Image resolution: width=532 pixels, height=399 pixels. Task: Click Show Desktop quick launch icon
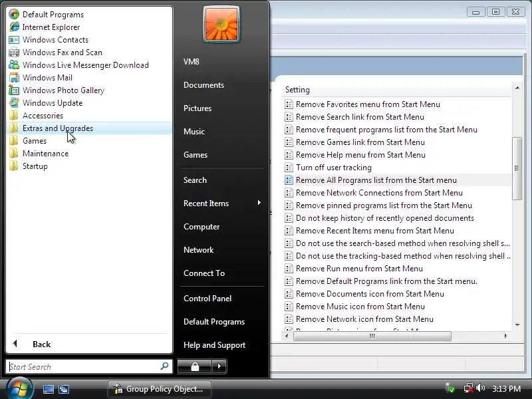(48, 389)
